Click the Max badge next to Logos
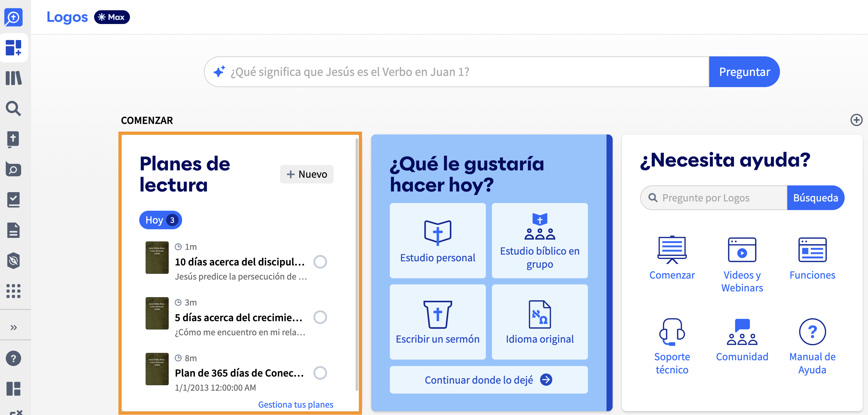868x415 pixels. click(x=112, y=17)
